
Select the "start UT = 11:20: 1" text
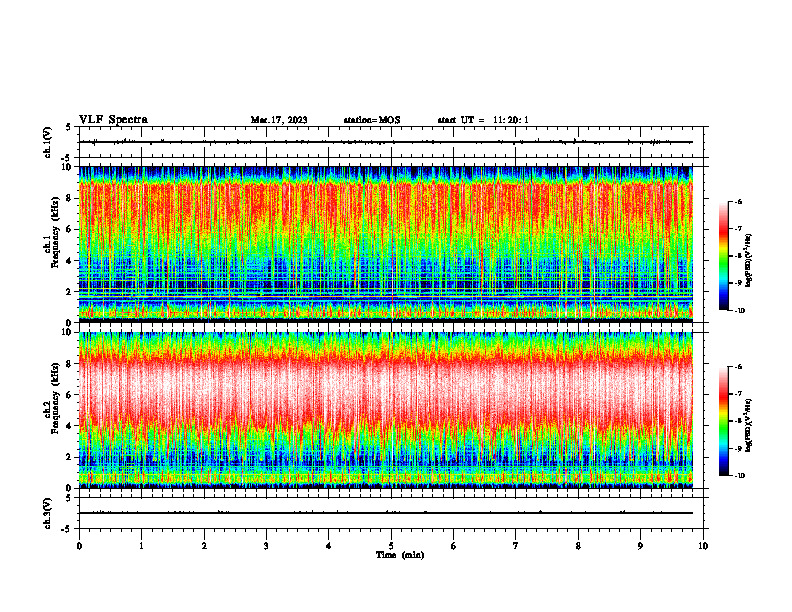point(483,120)
